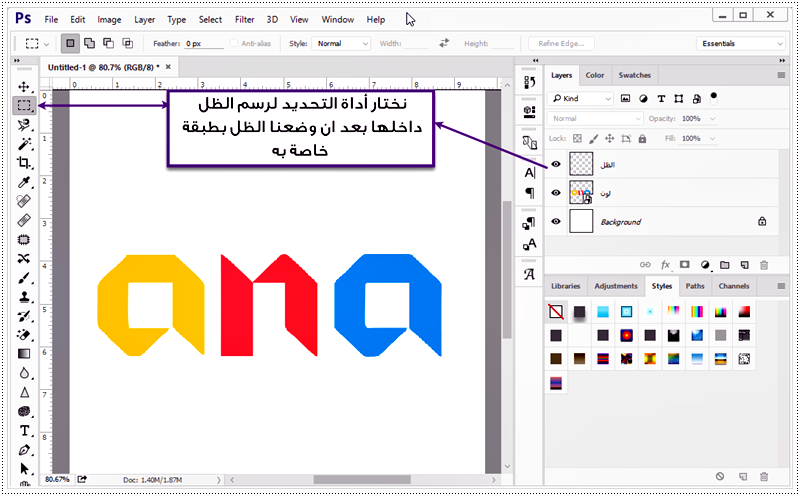This screenshot has height=496, width=800.
Task: Open the Image menu
Action: (109, 19)
